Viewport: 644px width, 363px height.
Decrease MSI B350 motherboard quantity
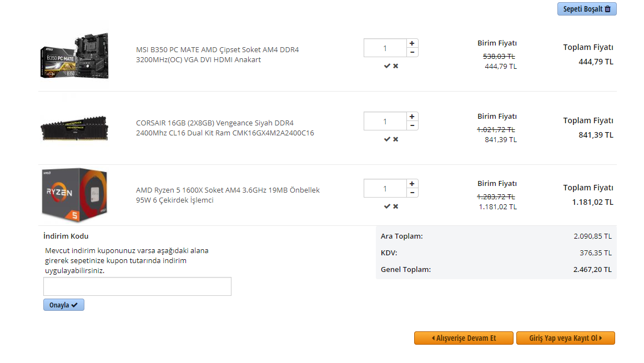pyautogui.click(x=412, y=52)
